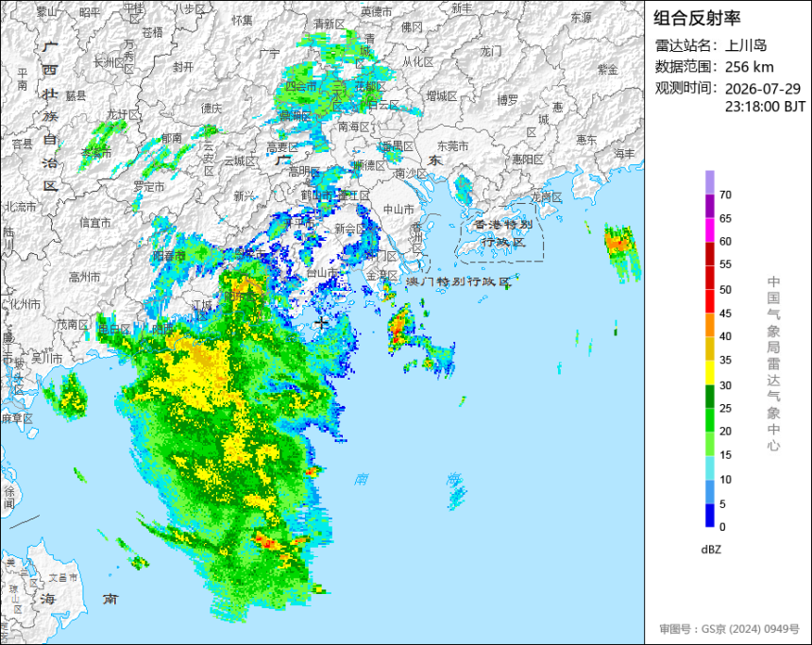Click the 文昌市 label on Hainan

tap(63, 577)
